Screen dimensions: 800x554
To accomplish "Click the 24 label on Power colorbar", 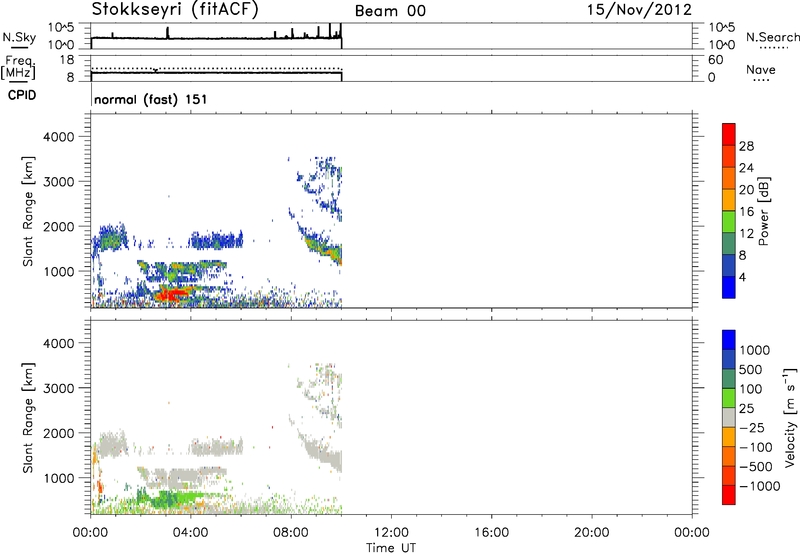I will [x=746, y=168].
